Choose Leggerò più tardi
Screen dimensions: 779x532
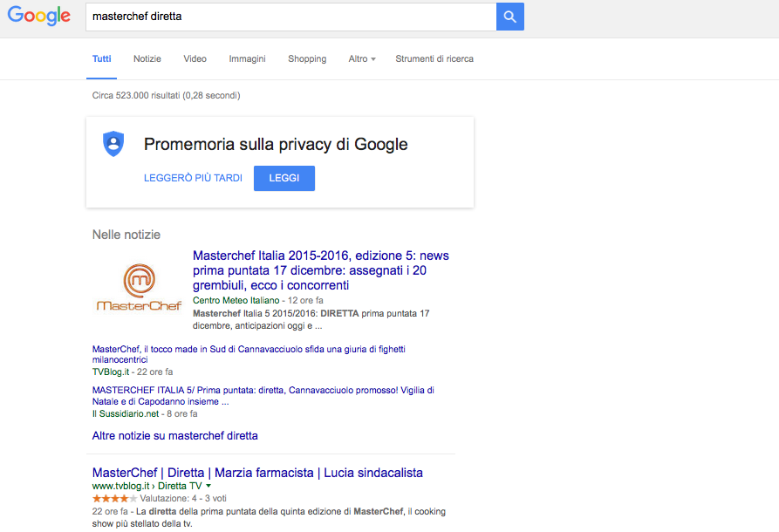click(194, 178)
